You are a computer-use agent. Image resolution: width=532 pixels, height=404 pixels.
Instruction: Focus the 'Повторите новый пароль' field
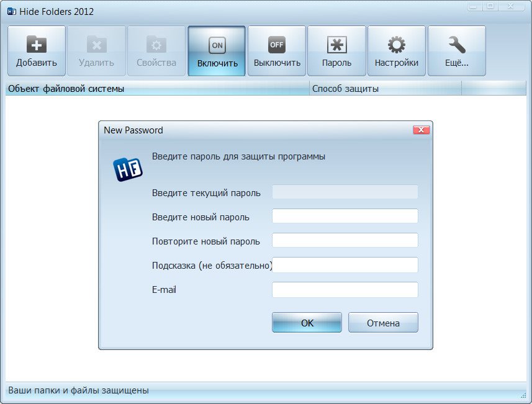[x=345, y=241]
